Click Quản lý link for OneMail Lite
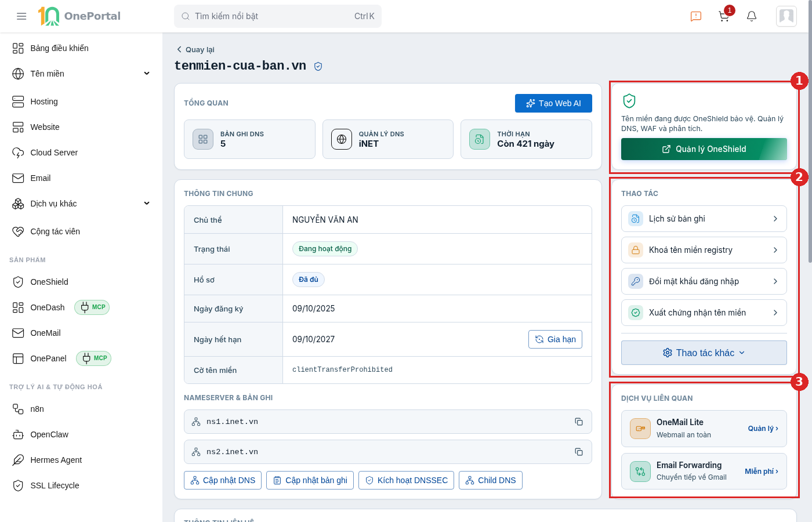The height and width of the screenshot is (522, 812). [x=763, y=429]
